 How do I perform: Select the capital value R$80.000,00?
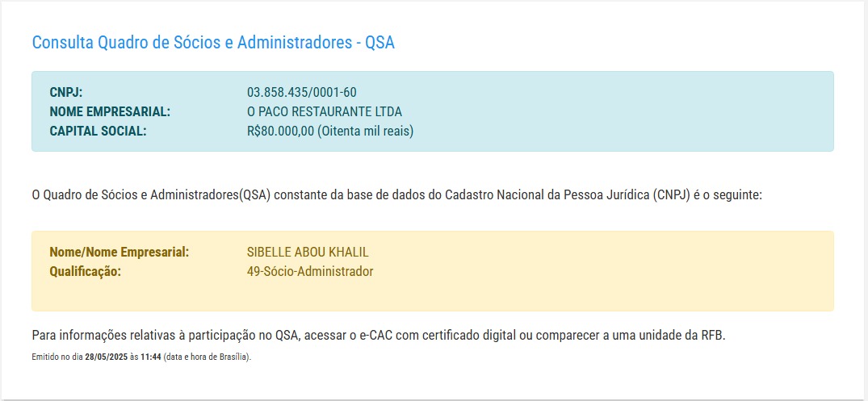tap(281, 132)
